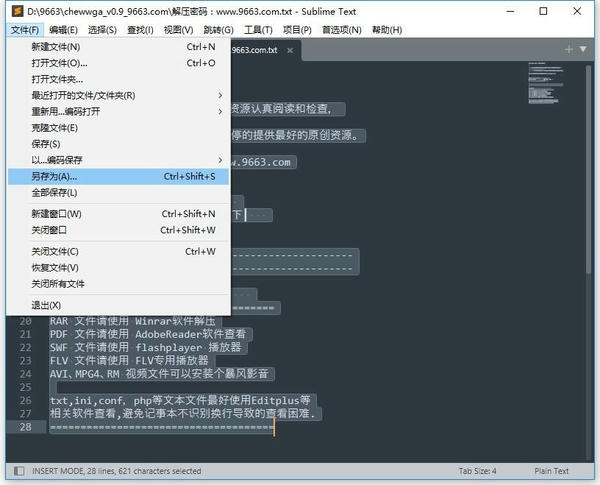Choose 全部保存(L) menu entry
This screenshot has height=485, width=600.
click(x=118, y=193)
